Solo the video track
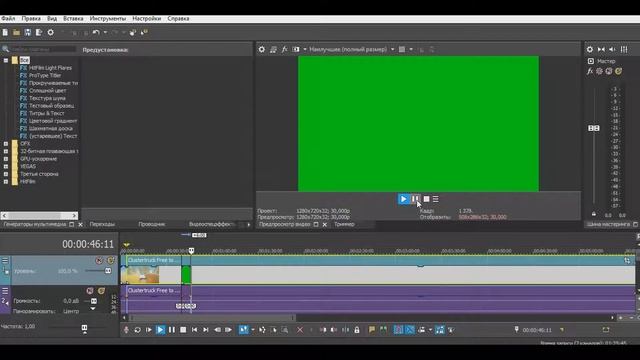Screen dimensions: 640x360 (110, 260)
